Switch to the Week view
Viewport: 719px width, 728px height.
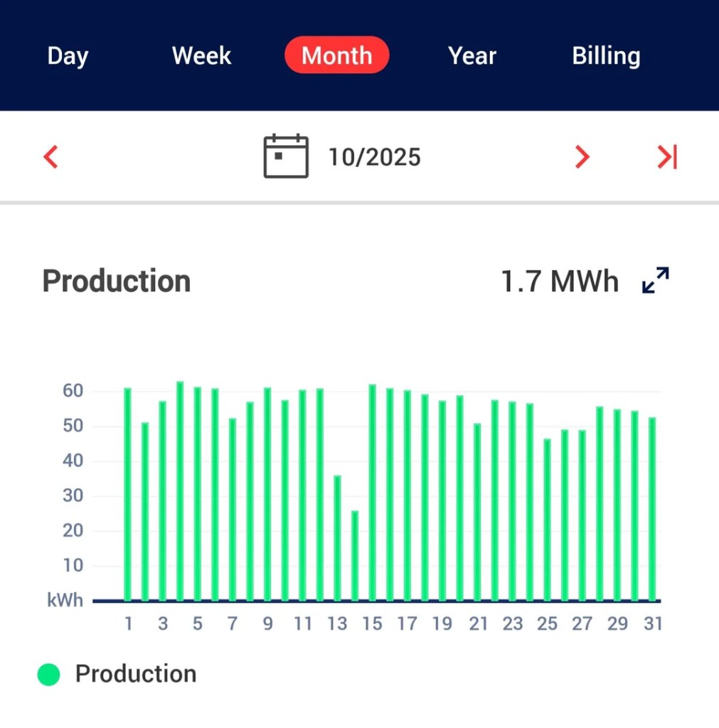tap(201, 55)
